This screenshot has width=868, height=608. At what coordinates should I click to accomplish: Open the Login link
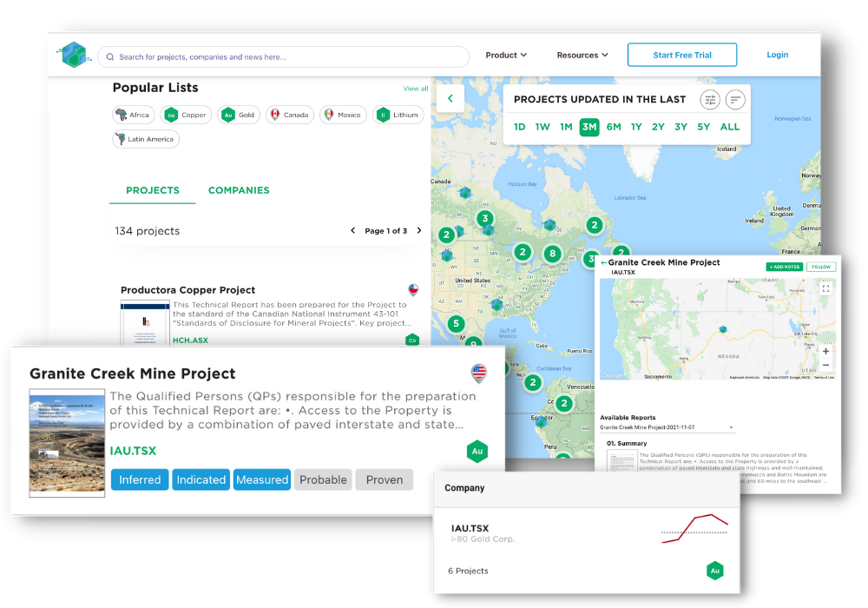coord(777,55)
